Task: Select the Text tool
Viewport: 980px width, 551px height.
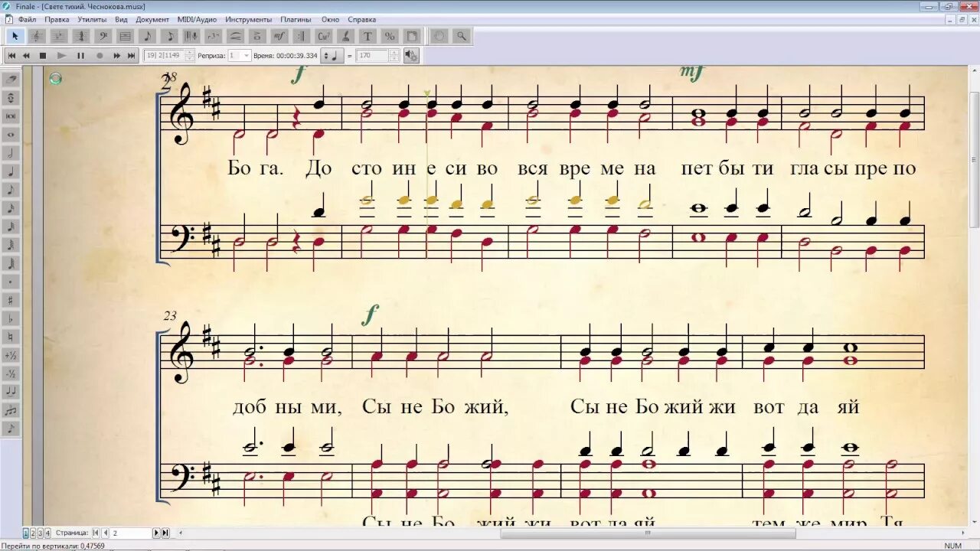Action: pos(367,36)
